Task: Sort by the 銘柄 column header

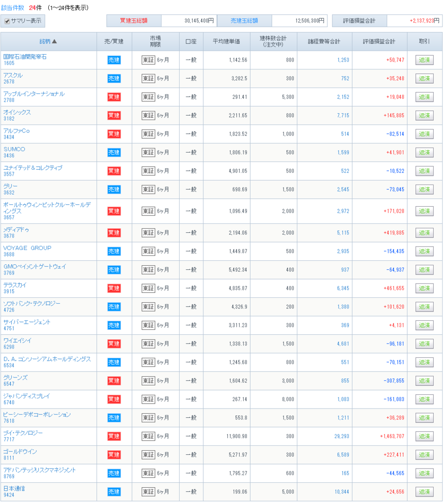Action: tap(48, 41)
